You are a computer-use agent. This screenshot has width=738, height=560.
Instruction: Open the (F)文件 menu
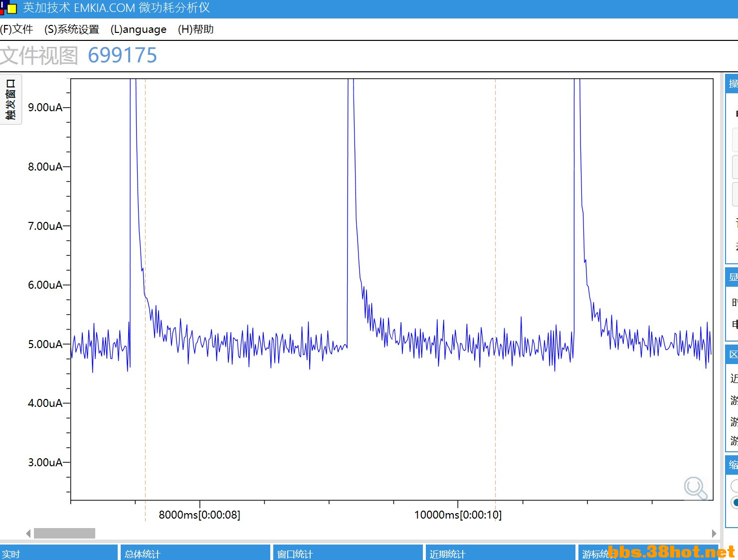[16, 29]
